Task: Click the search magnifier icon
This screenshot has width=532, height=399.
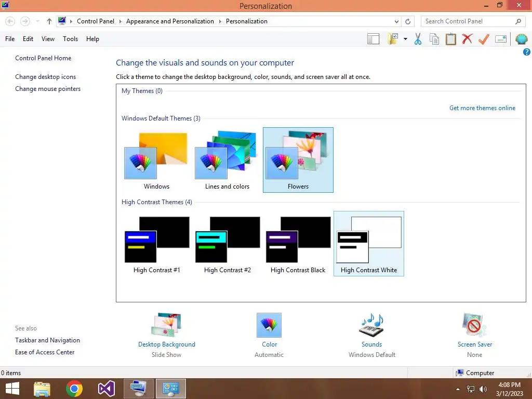Action: 518,21
